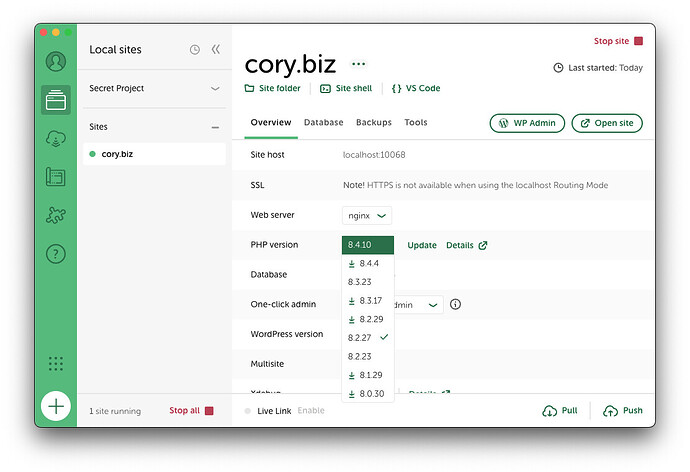The image size is (690, 472).
Task: Click the cory.biz site title
Action: (290, 65)
